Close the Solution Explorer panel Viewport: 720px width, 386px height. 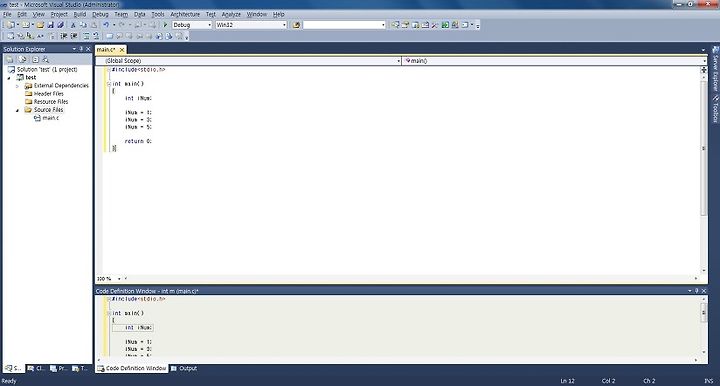(x=88, y=49)
